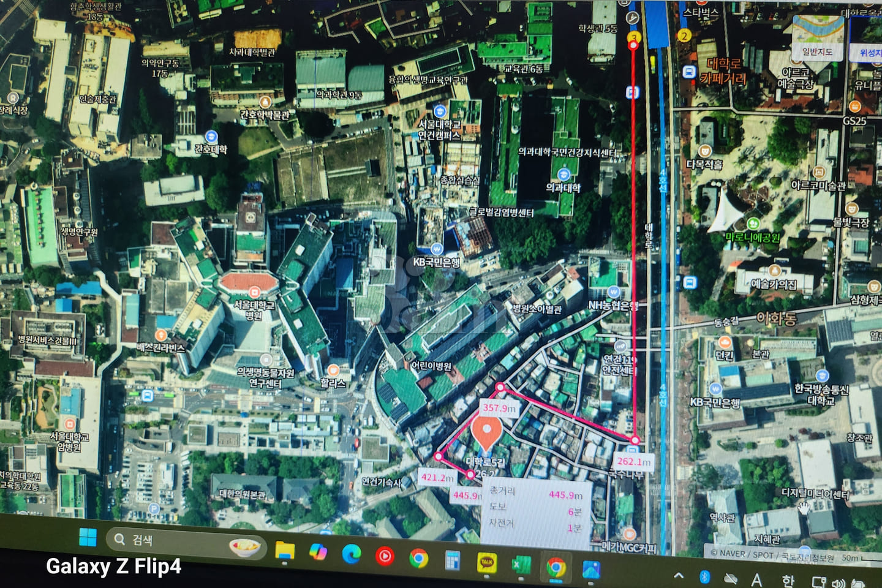Click the subway exit 2 marker
The height and width of the screenshot is (588, 882).
pyautogui.click(x=684, y=36)
